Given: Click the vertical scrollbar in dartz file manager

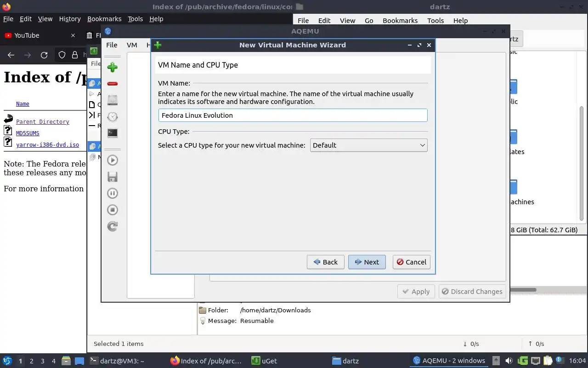Looking at the screenshot, I should [581, 163].
